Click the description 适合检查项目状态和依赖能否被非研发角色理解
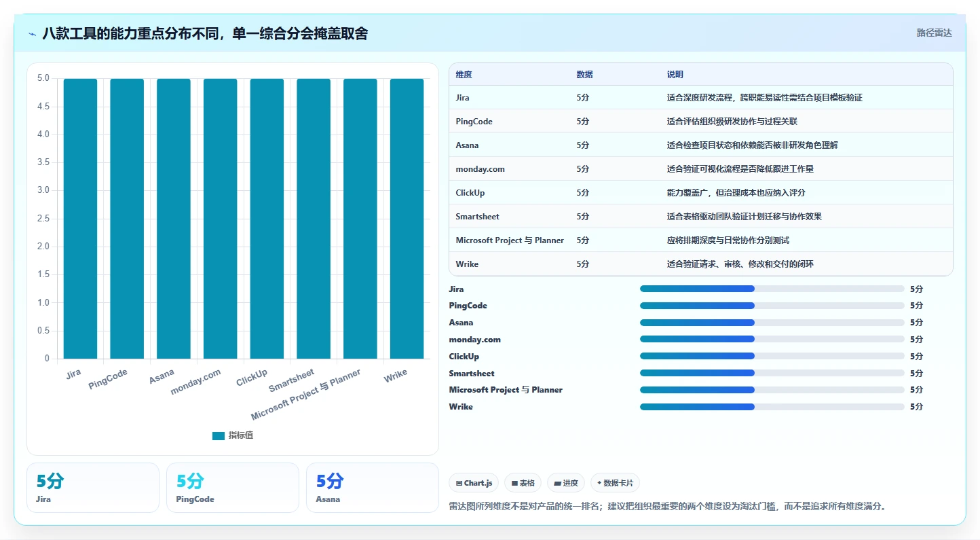980x540 pixels. click(753, 145)
